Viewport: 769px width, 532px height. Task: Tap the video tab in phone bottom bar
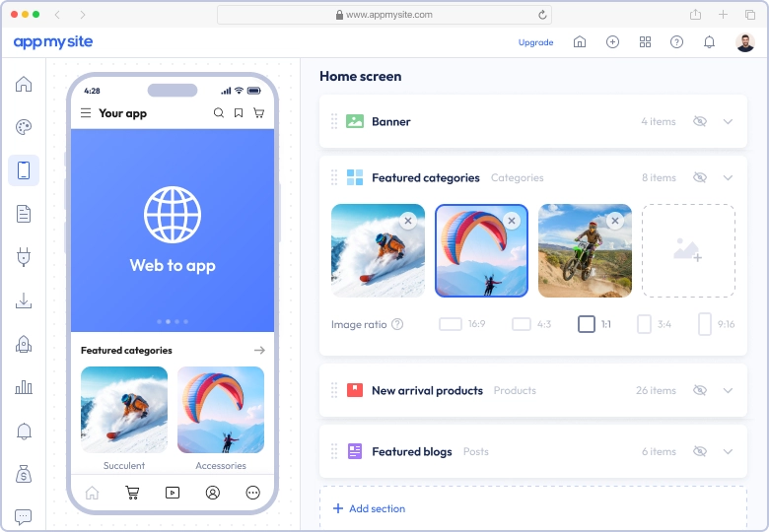[173, 493]
